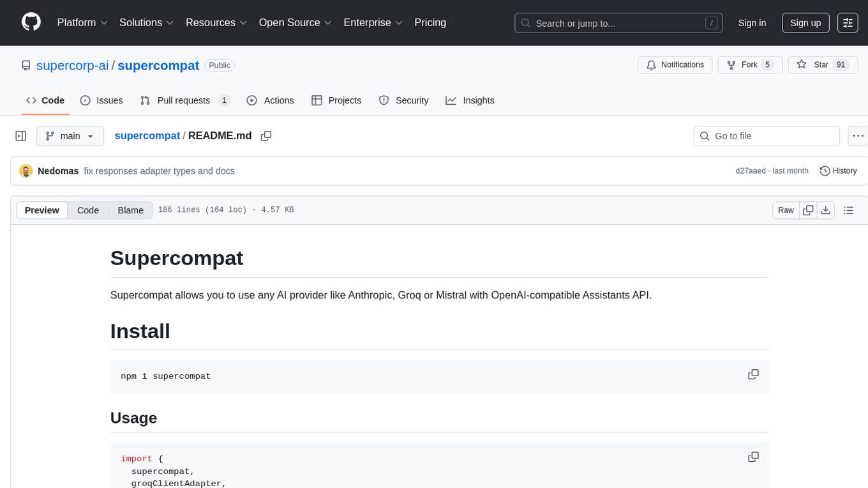View file History
868x488 pixels.
click(838, 171)
